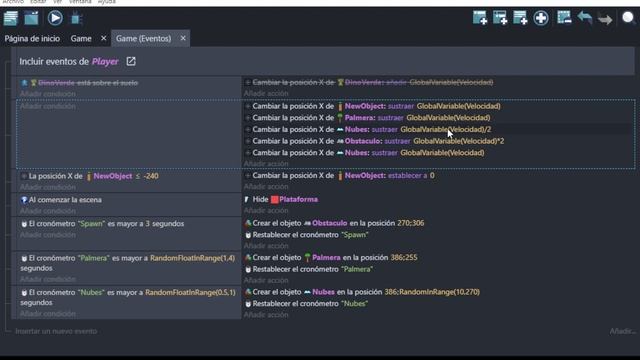Switch to the Game scene tab
Viewport: 640px width, 360px height.
click(81, 38)
